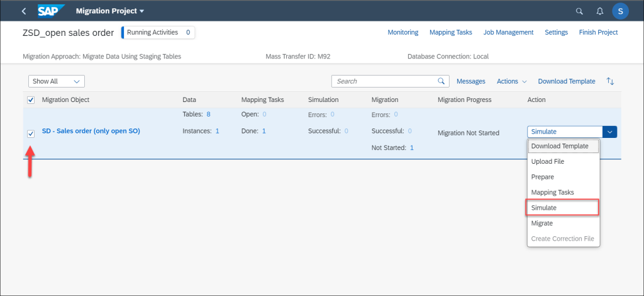Open the user profile avatar S
Screen dimensions: 644x296
click(620, 11)
